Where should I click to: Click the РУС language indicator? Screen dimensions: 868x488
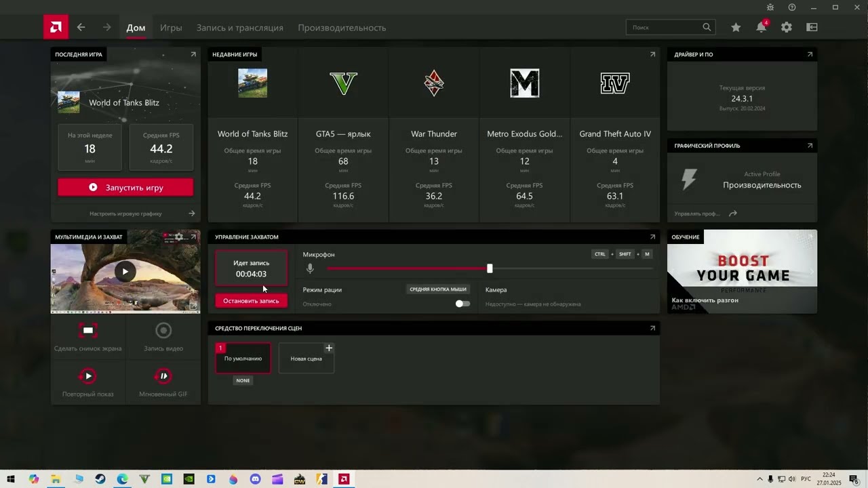point(806,479)
